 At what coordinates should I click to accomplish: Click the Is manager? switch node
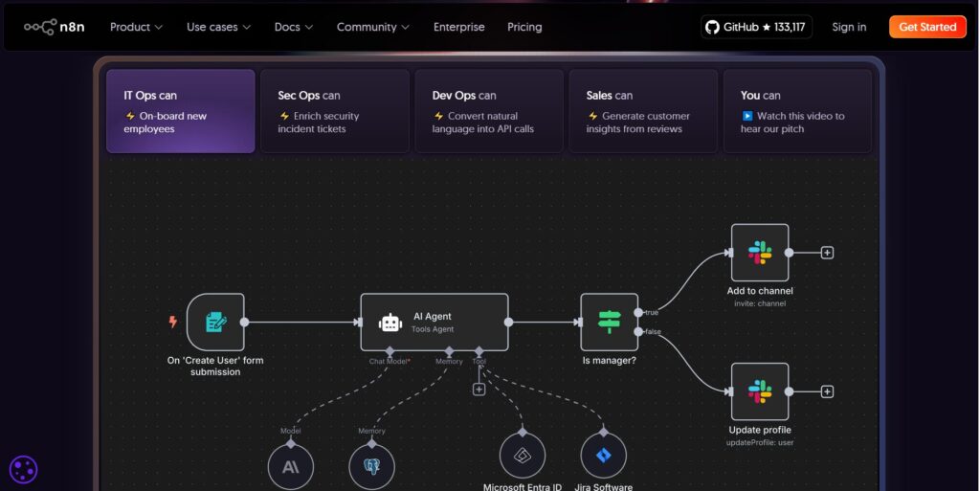610,323
